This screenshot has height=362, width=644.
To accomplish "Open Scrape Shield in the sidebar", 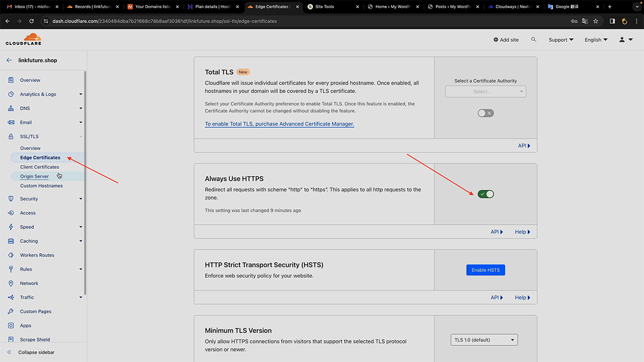I will point(35,339).
